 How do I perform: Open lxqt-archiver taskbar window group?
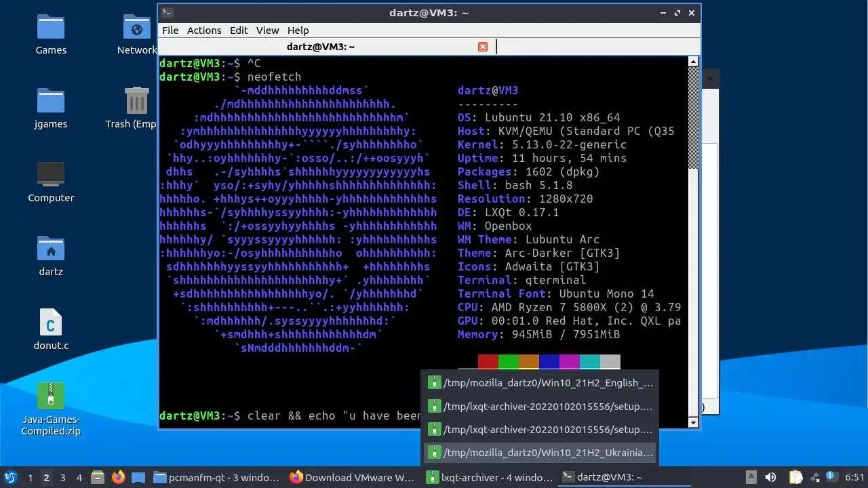(489, 477)
